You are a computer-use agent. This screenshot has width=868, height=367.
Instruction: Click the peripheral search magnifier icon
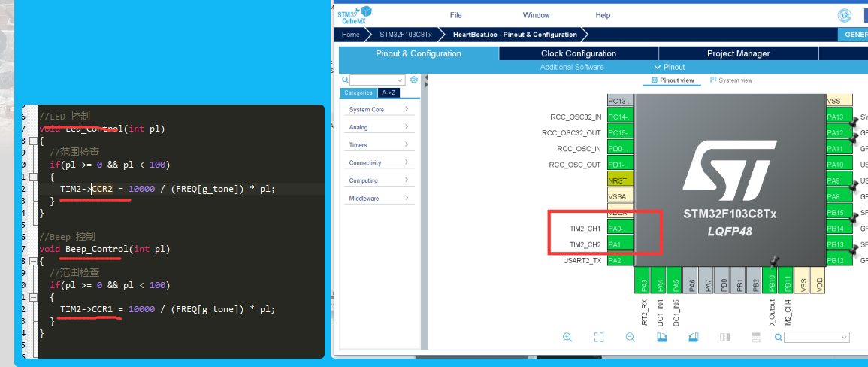[x=345, y=80]
